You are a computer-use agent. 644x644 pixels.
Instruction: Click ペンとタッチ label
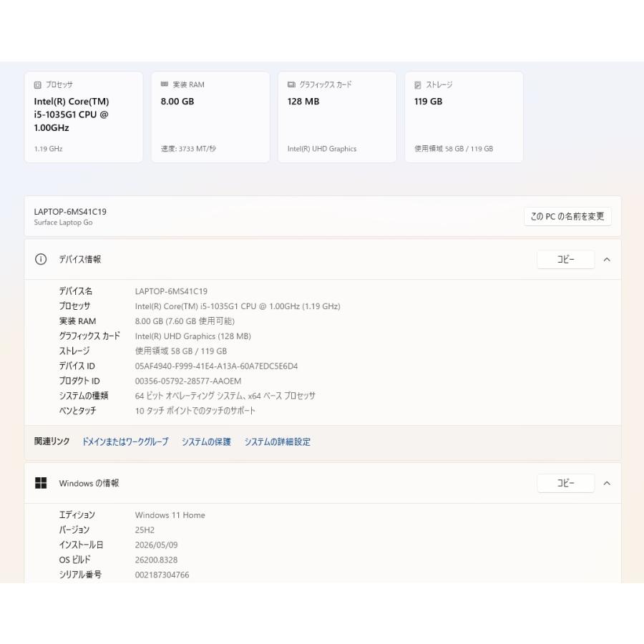click(x=77, y=410)
